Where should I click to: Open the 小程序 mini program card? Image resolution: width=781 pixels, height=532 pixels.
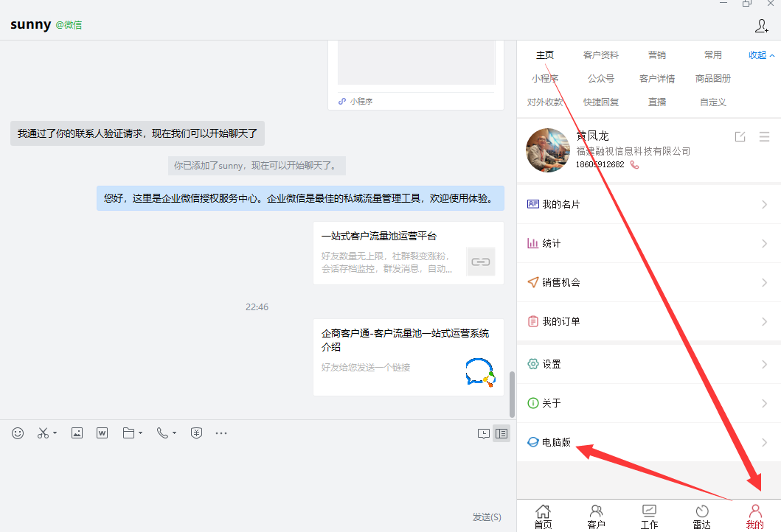click(x=416, y=75)
